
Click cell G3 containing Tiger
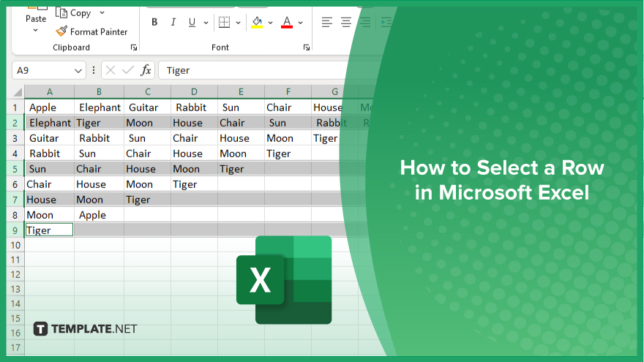[x=327, y=138]
